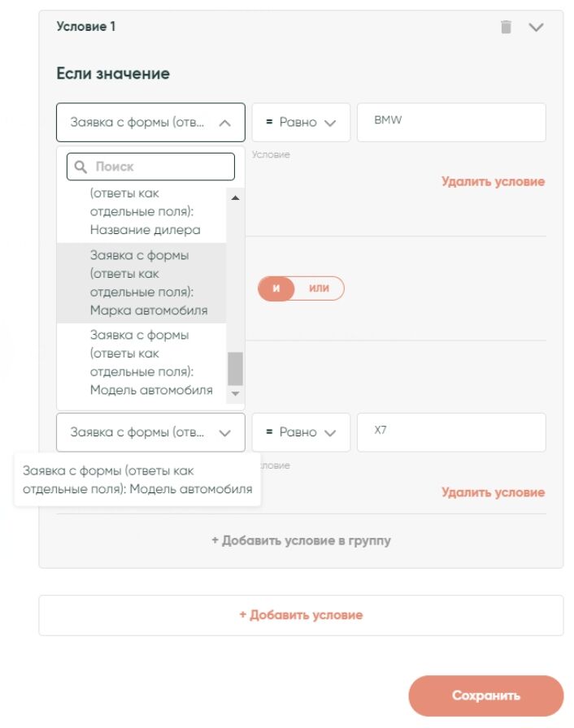Open the «Равно» operator dropdown for BMW
Image resolution: width=574 pixels, height=728 pixels.
click(x=301, y=123)
